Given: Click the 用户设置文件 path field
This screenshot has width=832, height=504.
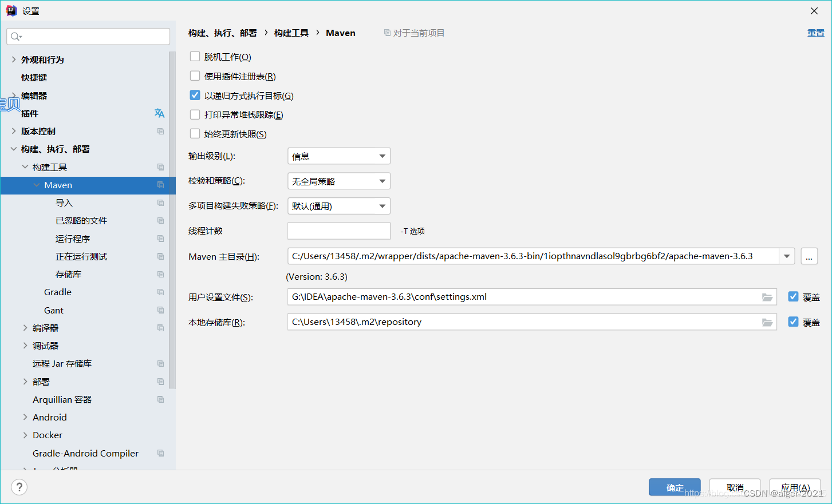Looking at the screenshot, I should 532,297.
